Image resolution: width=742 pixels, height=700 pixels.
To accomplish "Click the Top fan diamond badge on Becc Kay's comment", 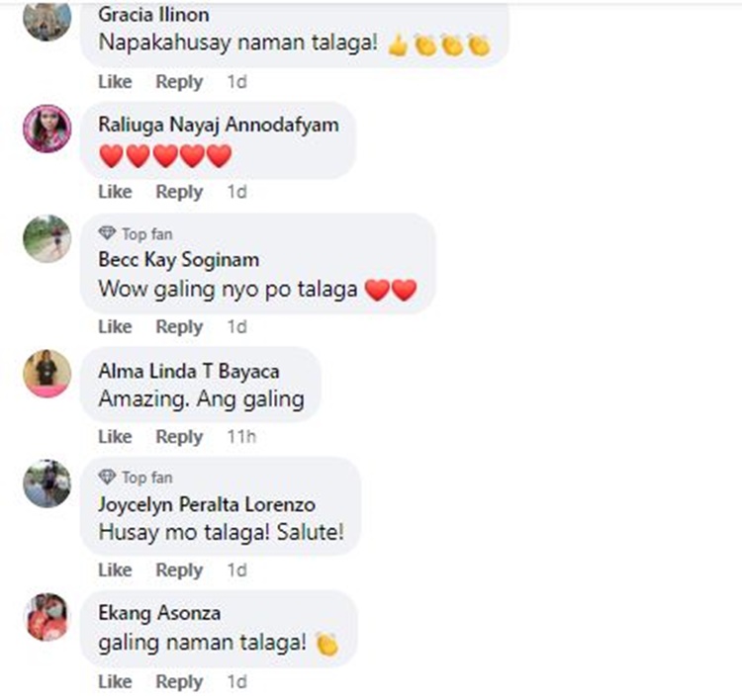I will coord(107,233).
